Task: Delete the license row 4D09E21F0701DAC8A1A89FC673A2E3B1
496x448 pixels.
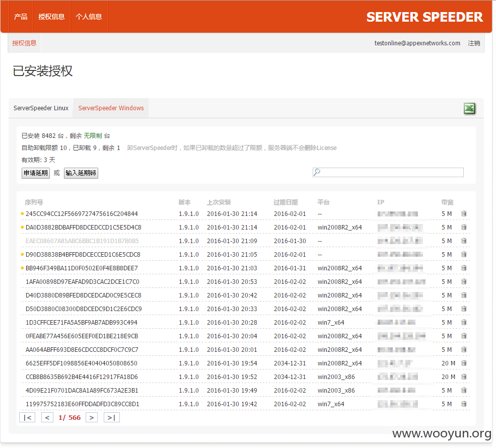Action: [x=464, y=391]
